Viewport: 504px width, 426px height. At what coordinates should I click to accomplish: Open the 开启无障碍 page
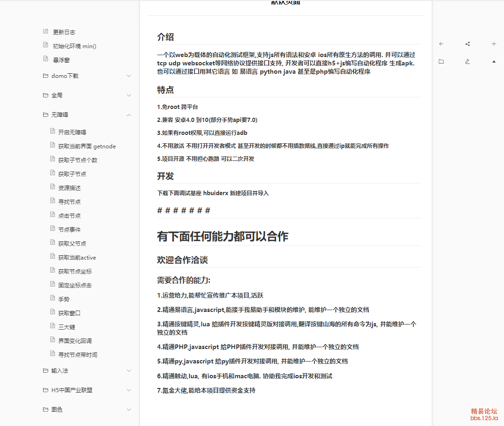tap(72, 132)
